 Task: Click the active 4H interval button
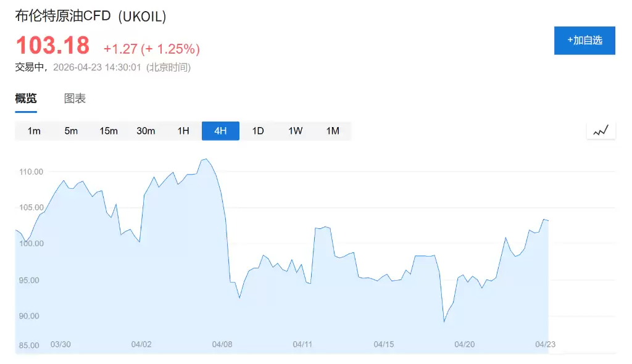[x=220, y=131]
